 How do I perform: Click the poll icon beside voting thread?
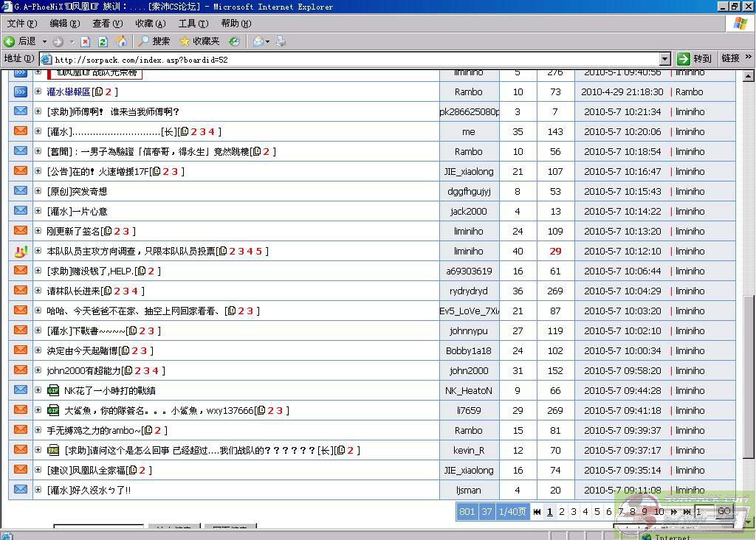(x=21, y=252)
